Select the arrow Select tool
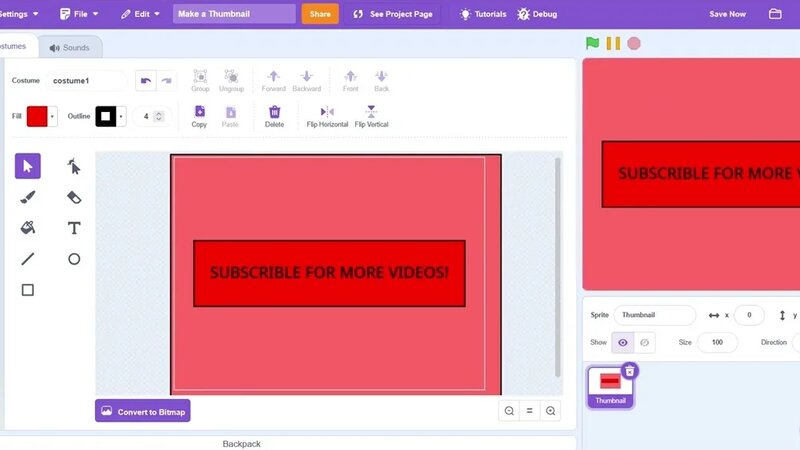 pyautogui.click(x=28, y=166)
